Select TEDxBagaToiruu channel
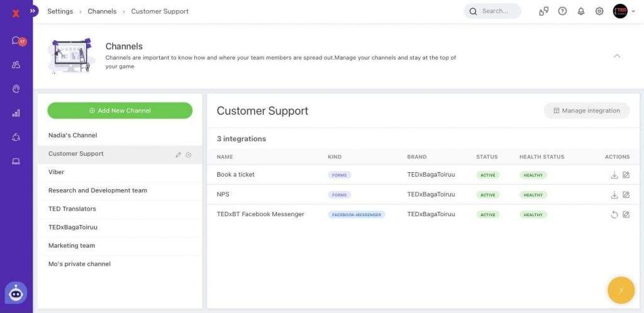 coord(120,228)
